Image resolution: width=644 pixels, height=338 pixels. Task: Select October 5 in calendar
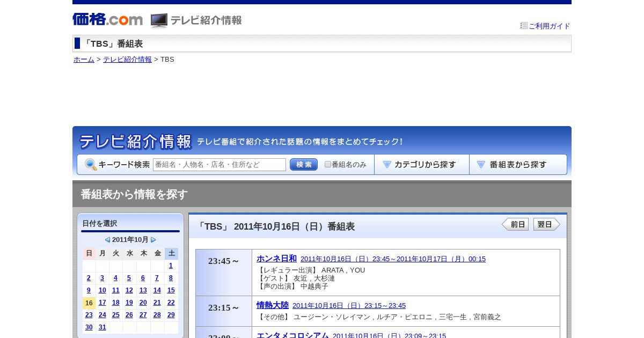click(129, 278)
